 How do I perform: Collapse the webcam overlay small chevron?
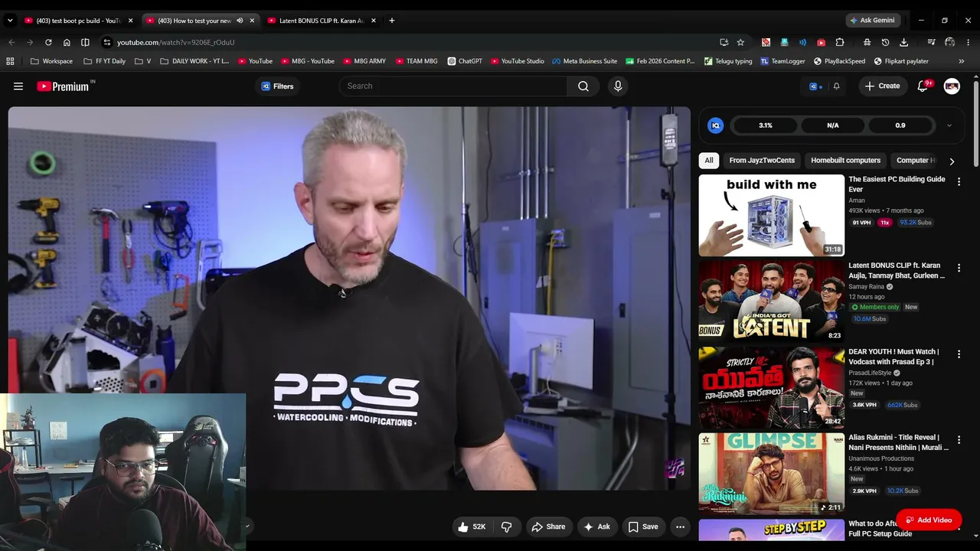pos(247,526)
